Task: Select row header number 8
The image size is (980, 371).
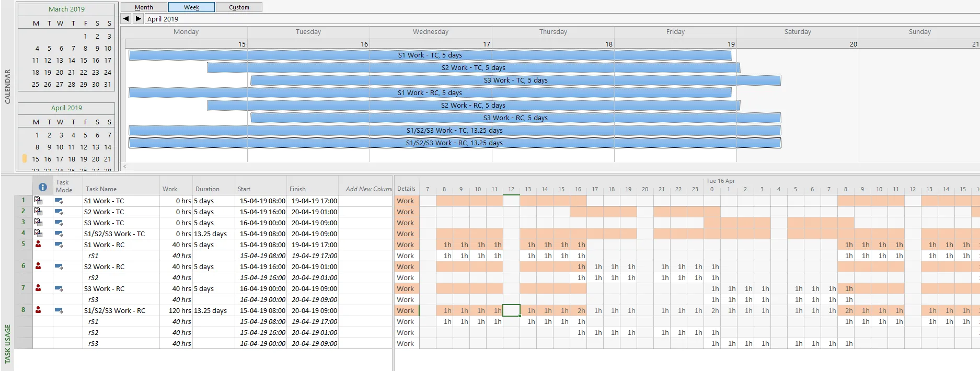Action: tap(23, 310)
